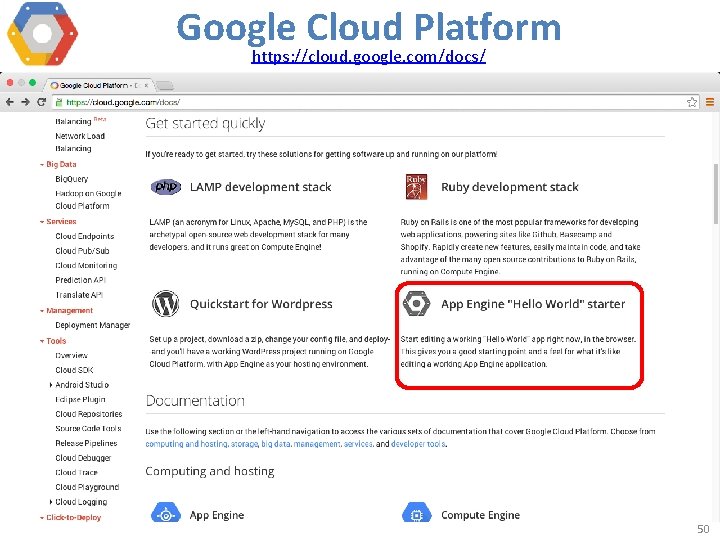This screenshot has height=540, width=720.
Task: Click the PHP logo for LAMP stack
Action: (166, 187)
